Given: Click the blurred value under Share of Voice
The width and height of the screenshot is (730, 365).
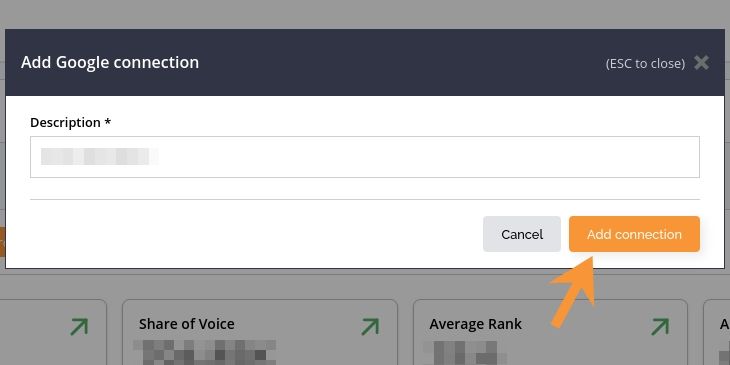Looking at the screenshot, I should coord(205,352).
